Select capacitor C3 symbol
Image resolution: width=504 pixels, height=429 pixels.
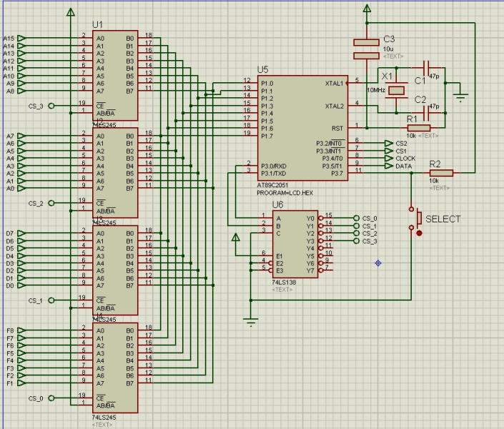(x=367, y=49)
